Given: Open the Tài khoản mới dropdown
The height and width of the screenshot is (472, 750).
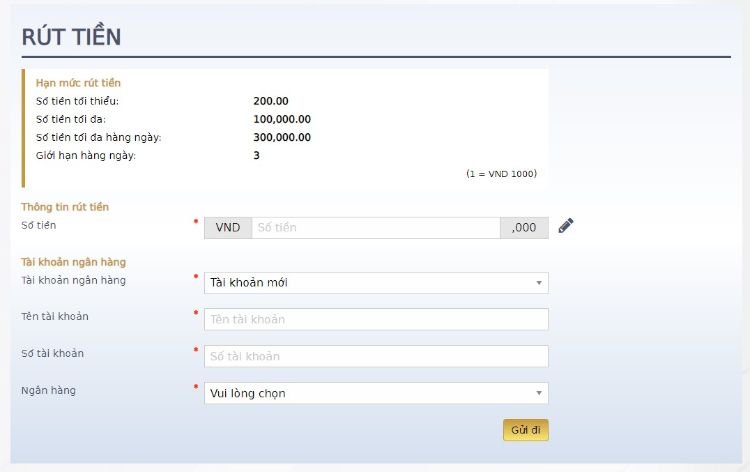Looking at the screenshot, I should [376, 283].
